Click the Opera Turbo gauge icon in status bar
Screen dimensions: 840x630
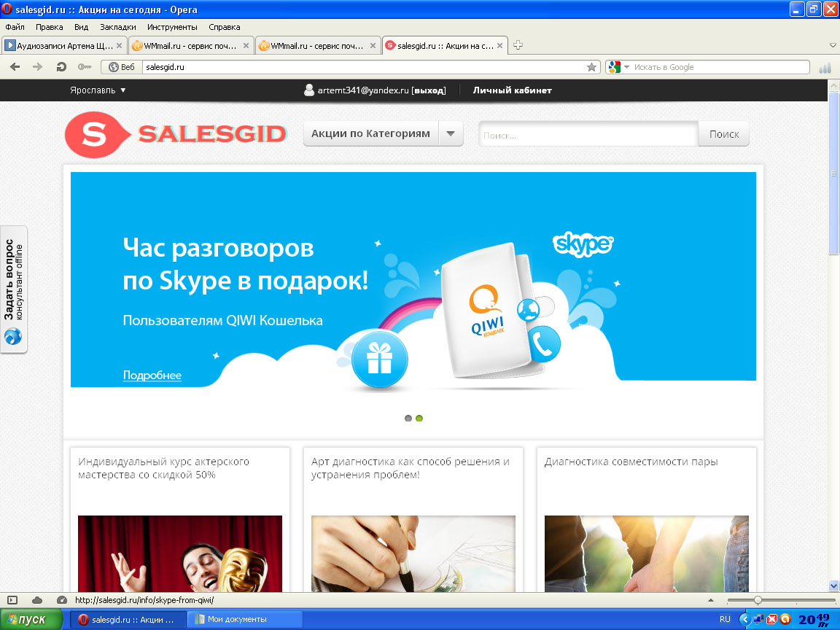pyautogui.click(x=61, y=600)
